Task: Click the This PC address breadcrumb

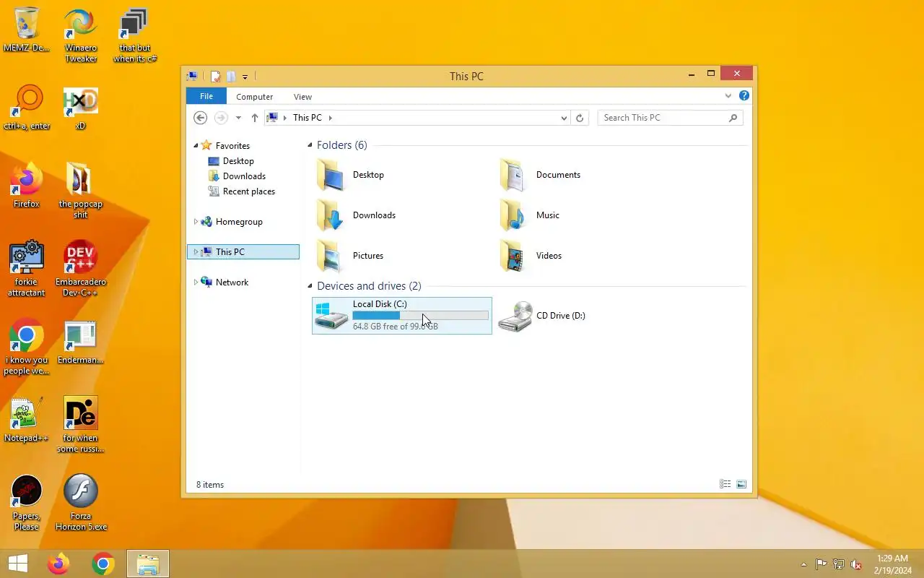Action: pyautogui.click(x=307, y=118)
